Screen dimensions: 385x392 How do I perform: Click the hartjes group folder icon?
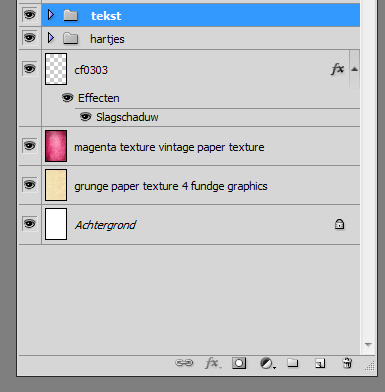71,38
